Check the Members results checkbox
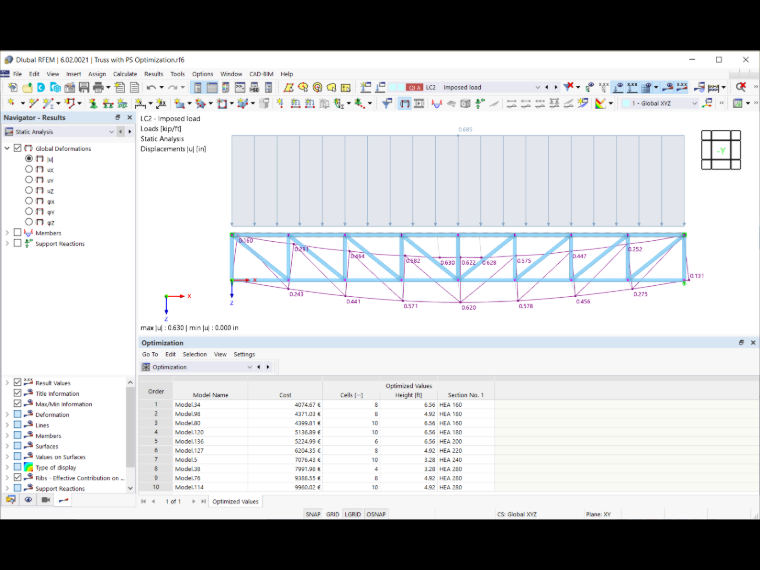760x570 pixels. [17, 233]
